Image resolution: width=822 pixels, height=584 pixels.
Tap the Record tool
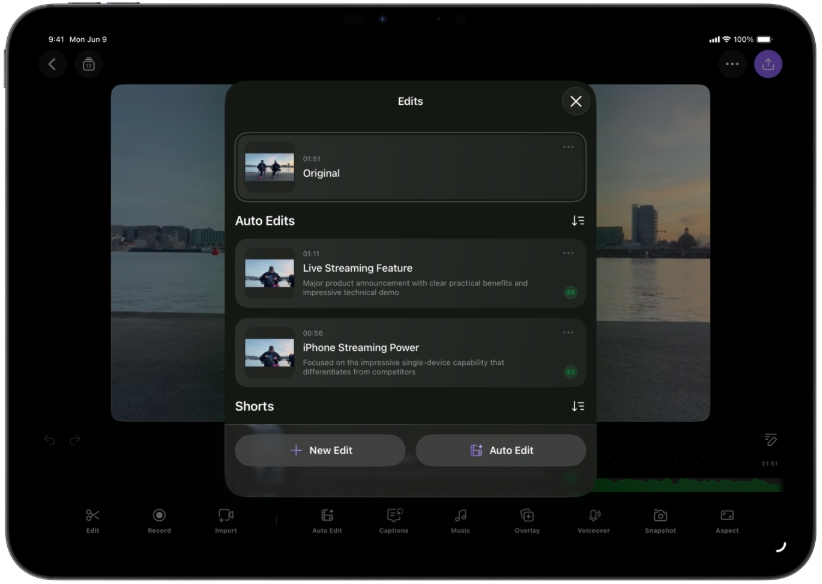coord(159,521)
